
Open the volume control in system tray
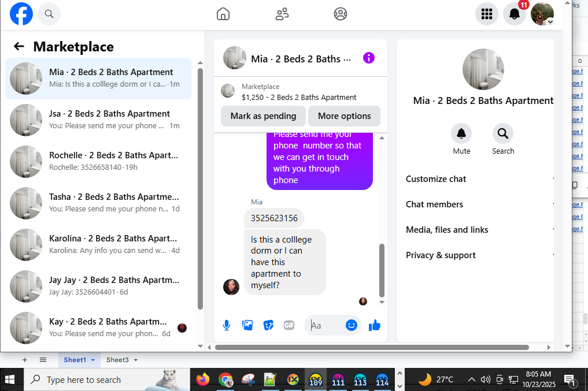tap(485, 380)
